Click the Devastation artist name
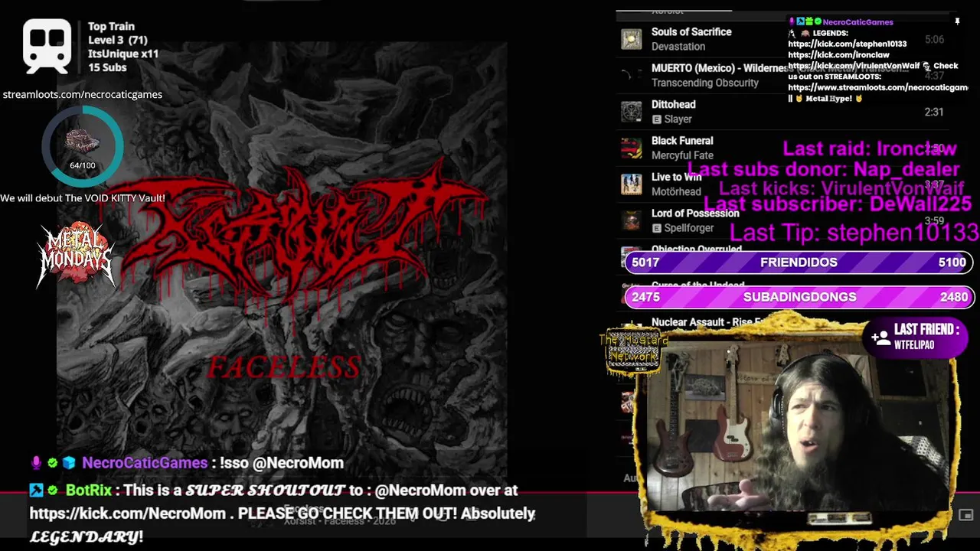980x551 pixels. (678, 47)
